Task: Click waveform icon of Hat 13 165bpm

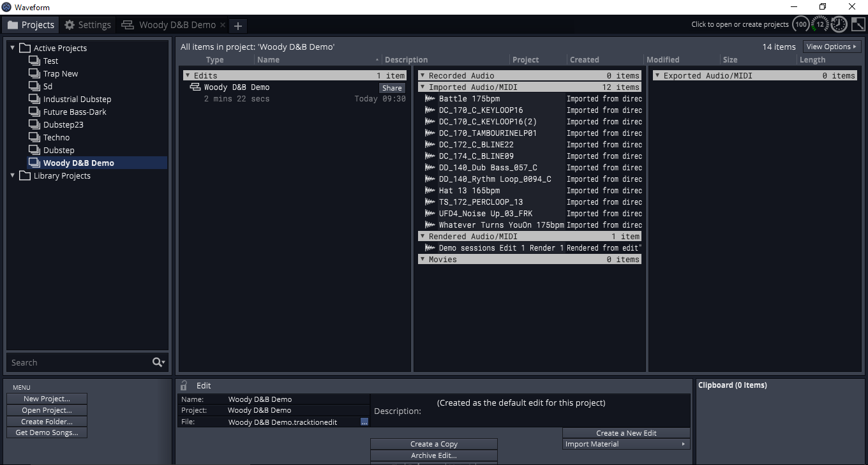Action: point(430,191)
